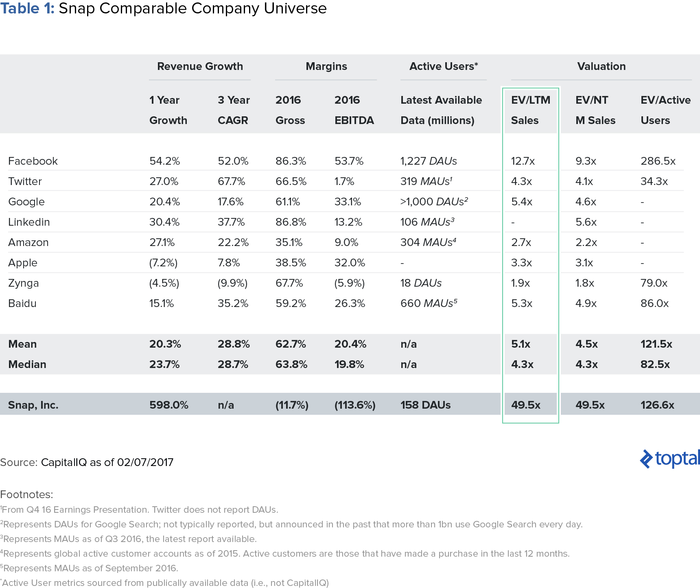The width and height of the screenshot is (700, 588).
Task: Click the Median row label
Action: (x=27, y=364)
